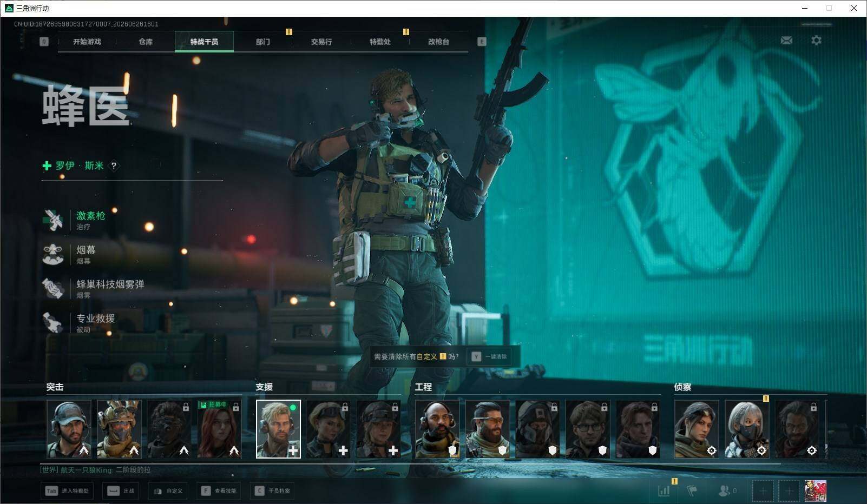Open the 干员档案 button
This screenshot has height=504, width=867.
pos(273,491)
